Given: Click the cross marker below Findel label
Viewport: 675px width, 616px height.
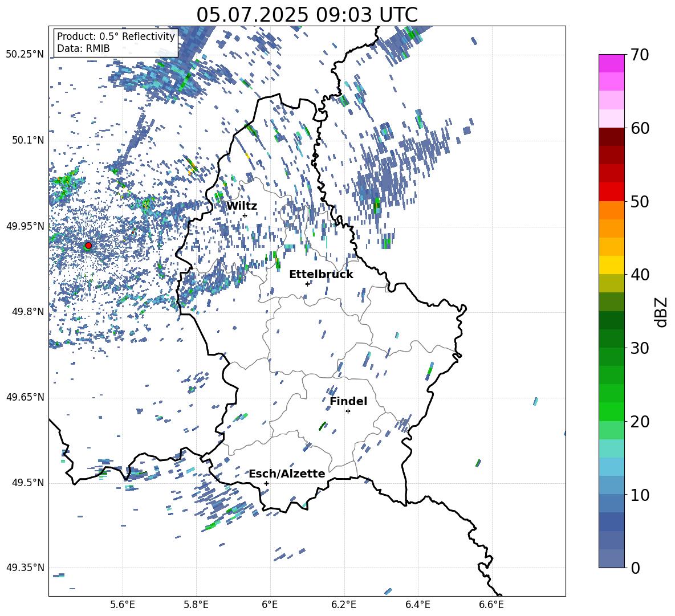Looking at the screenshot, I should [x=348, y=411].
